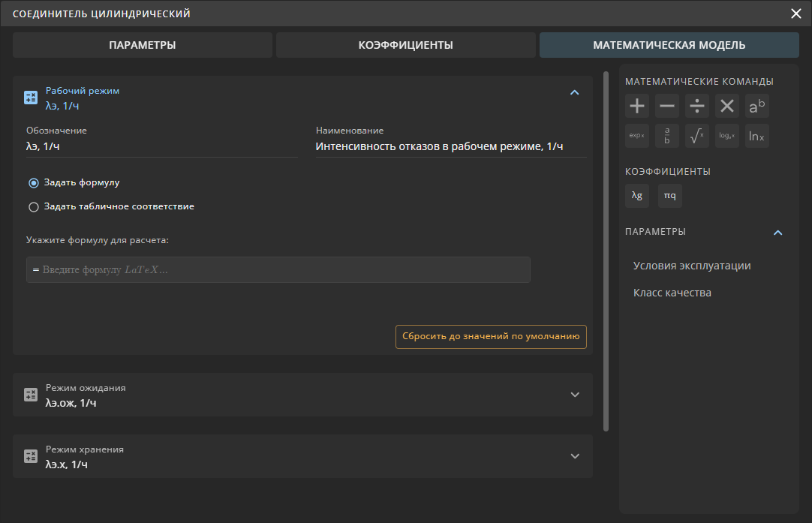
Task: Select the Задать табличное соответствие radio option
Action: tap(34, 207)
